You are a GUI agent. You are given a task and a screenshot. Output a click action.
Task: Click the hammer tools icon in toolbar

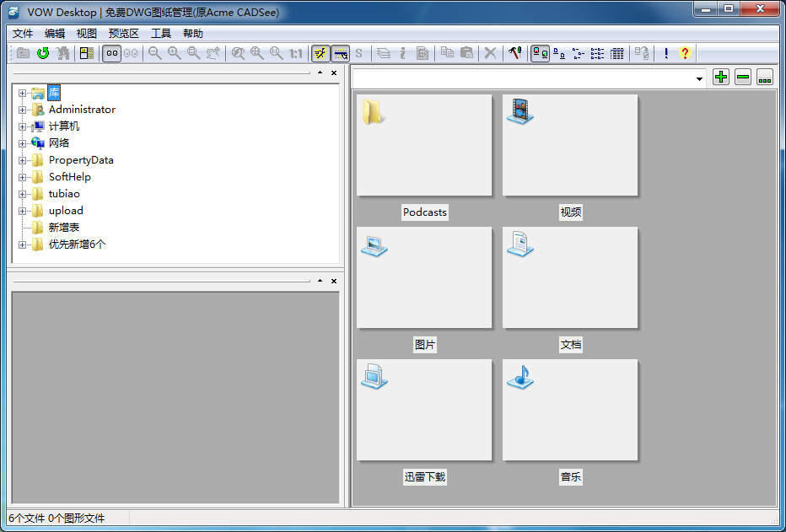point(514,53)
